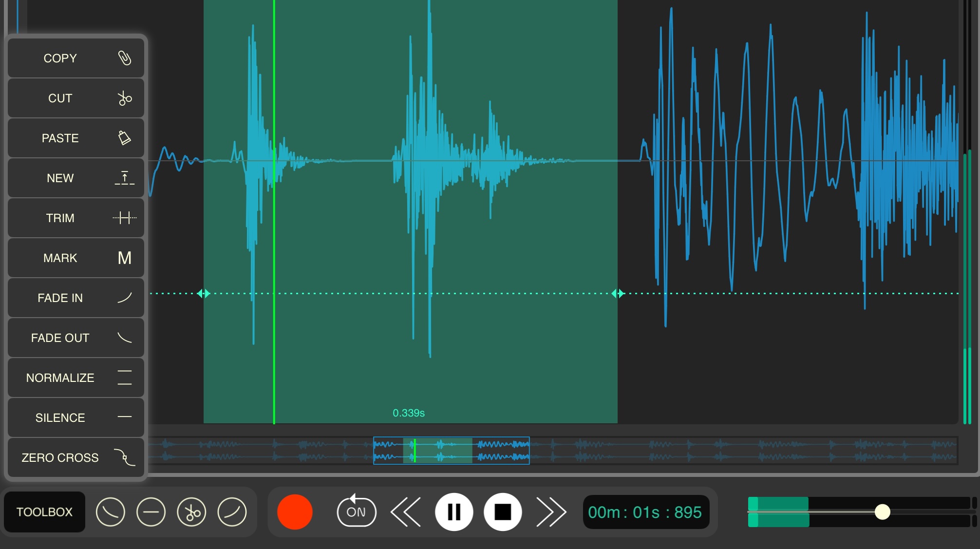Click the left selection boundary handle
This screenshot has width=980, height=549.
click(x=204, y=293)
